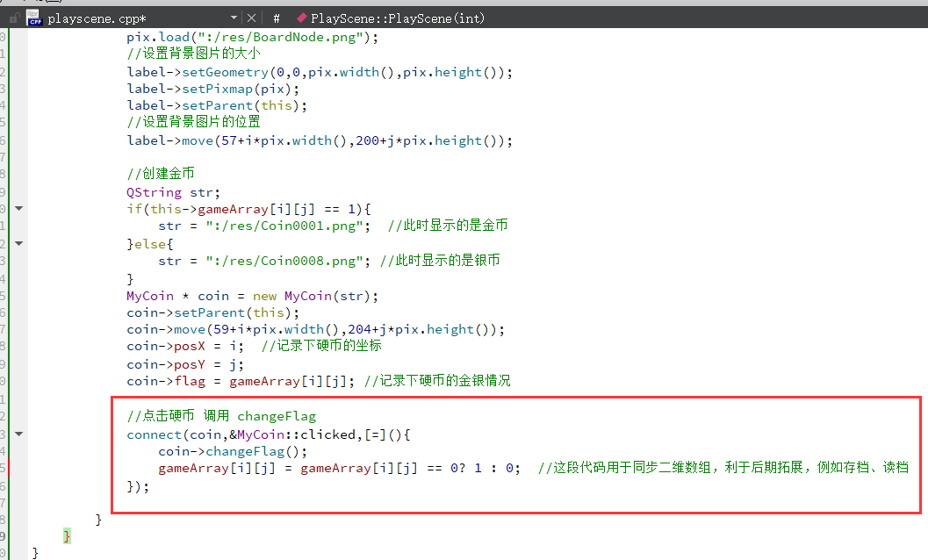Open the PlayScene::PlayScene(int) symbol selector
Screen dimensions: 928x560
[398, 18]
